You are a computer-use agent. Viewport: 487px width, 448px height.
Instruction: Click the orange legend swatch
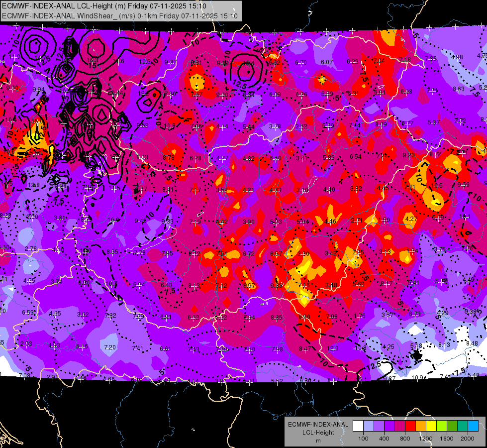(421, 426)
